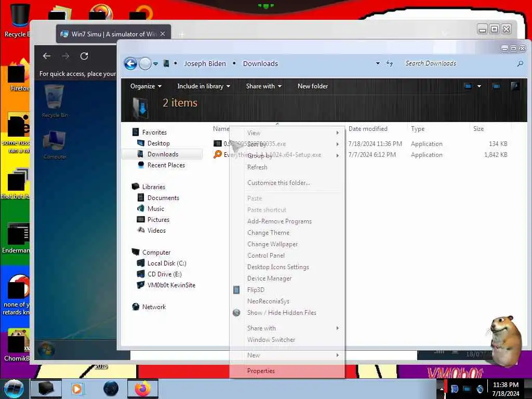Click the New folder button
This screenshot has height=399, width=532.
tap(312, 86)
